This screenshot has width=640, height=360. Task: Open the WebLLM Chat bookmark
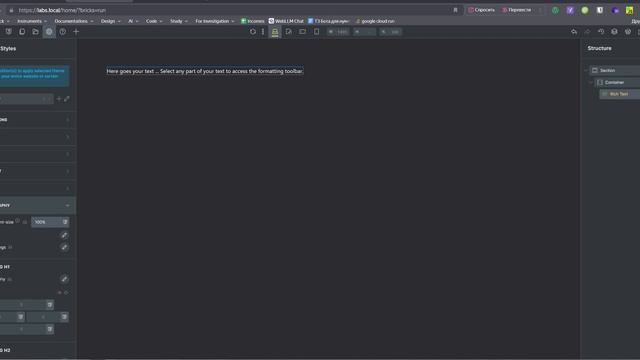286,21
